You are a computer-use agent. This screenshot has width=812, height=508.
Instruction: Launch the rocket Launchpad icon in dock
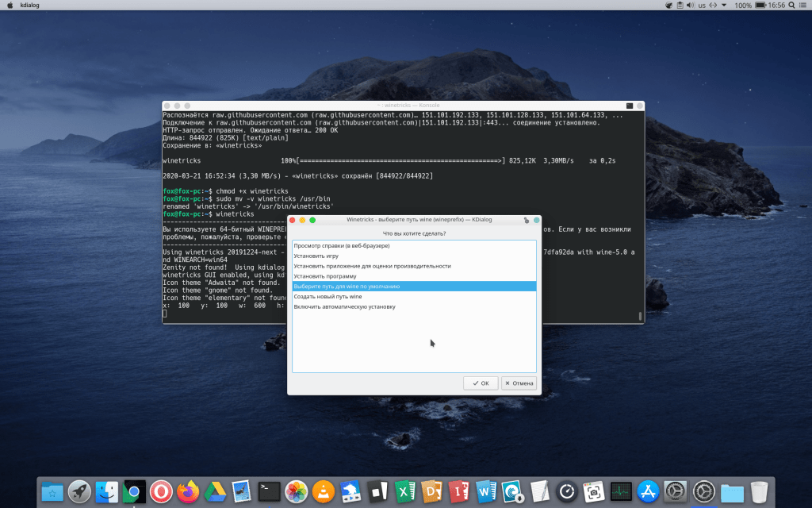(79, 491)
